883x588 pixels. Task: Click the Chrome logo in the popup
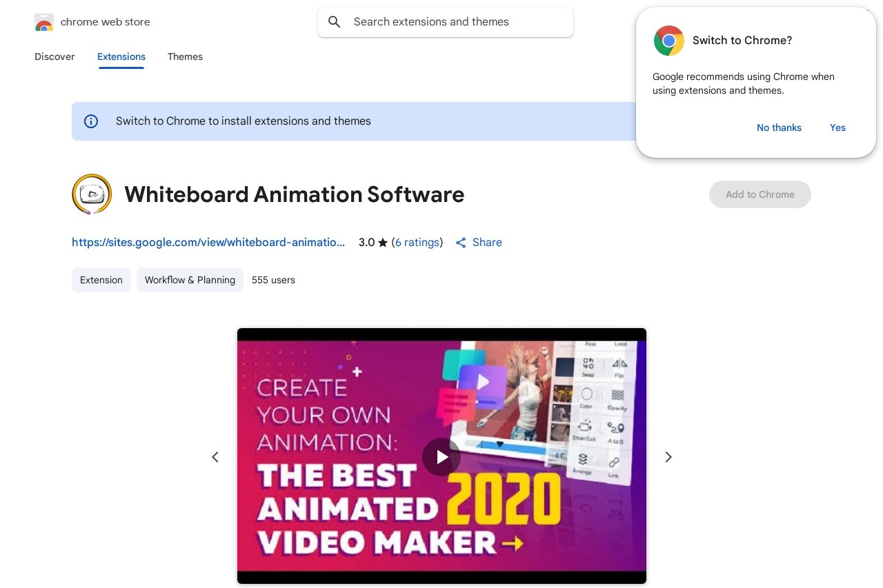point(668,41)
